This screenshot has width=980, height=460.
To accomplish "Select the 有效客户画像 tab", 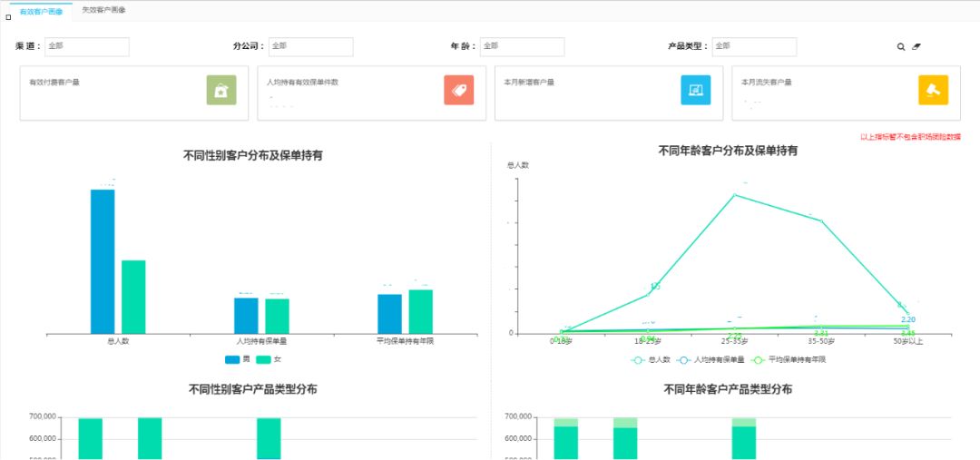I will (x=42, y=10).
